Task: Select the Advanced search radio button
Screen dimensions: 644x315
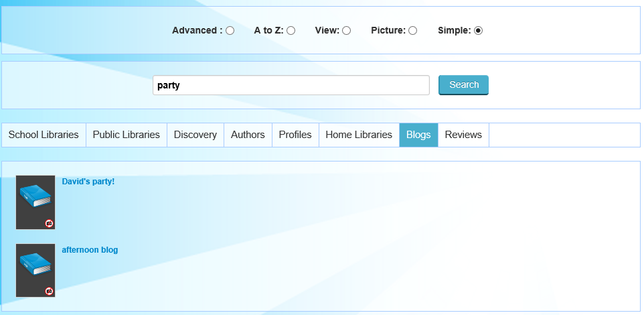Action: pos(230,31)
